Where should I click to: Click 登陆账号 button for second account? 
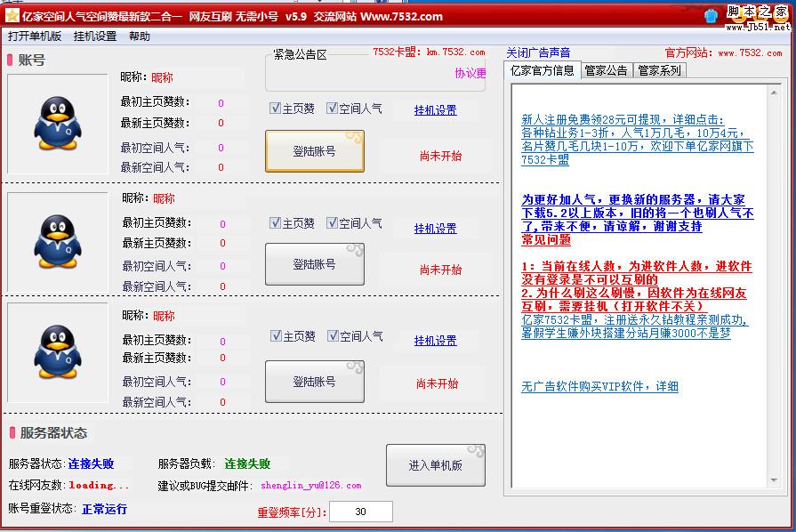tap(315, 264)
